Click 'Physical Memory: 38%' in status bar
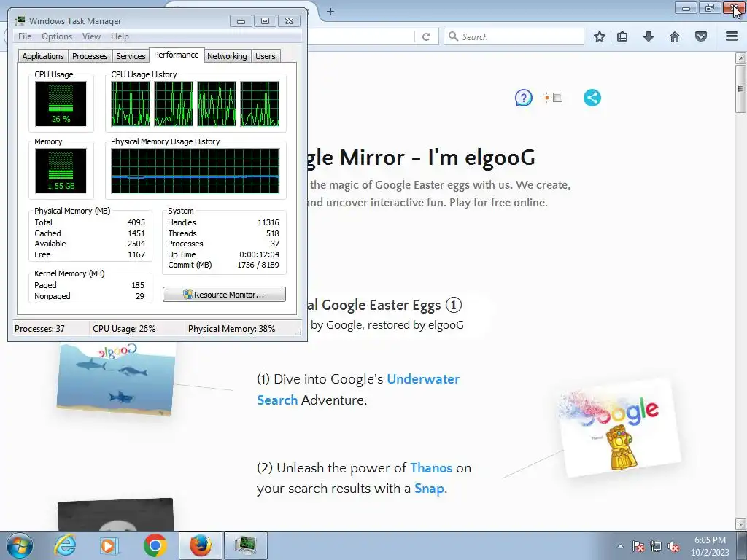 [231, 329]
